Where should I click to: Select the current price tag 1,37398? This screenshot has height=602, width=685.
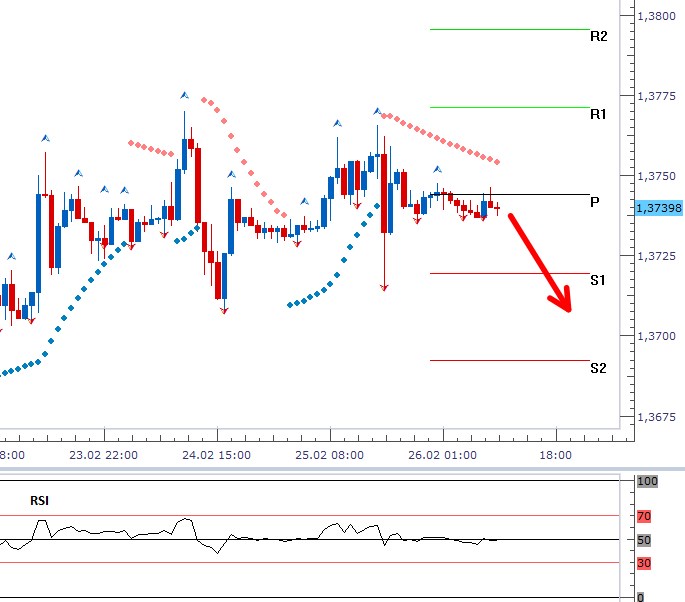[x=658, y=208]
